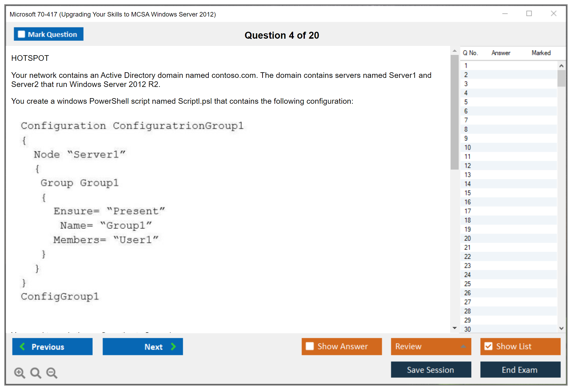The width and height of the screenshot is (574, 392).
Task: Click the reset zoom magnifier icon
Action: point(36,373)
